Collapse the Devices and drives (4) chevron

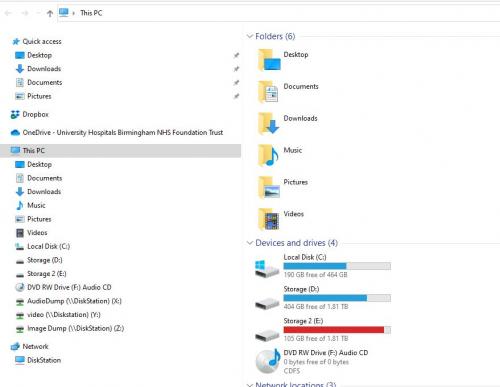coord(250,243)
